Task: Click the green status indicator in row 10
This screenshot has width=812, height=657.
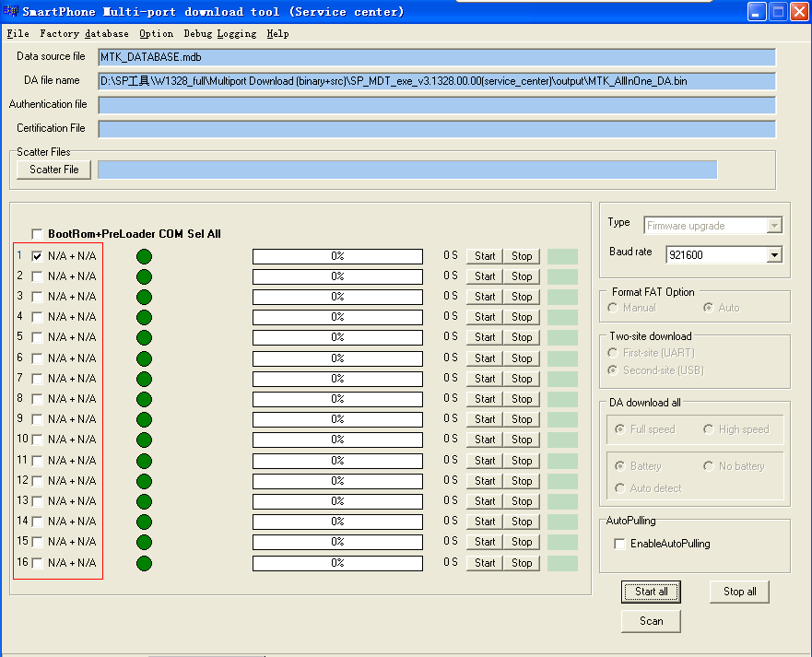Action: pos(144,440)
